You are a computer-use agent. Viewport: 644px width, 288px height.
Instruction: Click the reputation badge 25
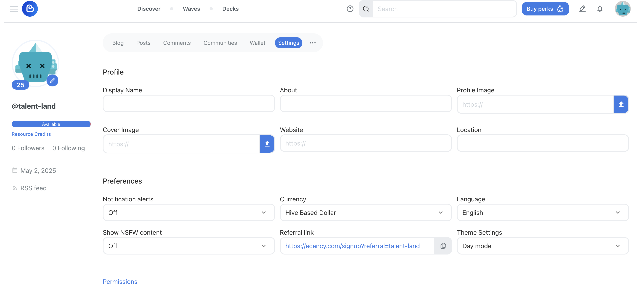pos(21,85)
